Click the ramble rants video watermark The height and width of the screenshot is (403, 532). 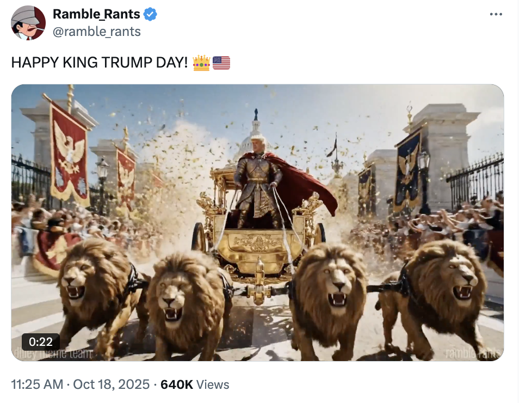pos(473,353)
